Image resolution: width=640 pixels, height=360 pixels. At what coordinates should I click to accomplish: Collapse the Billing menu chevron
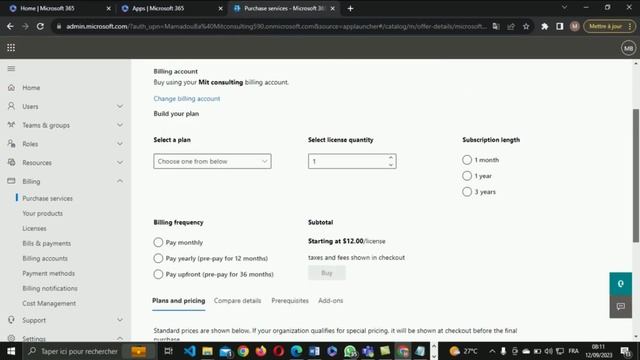(x=120, y=181)
